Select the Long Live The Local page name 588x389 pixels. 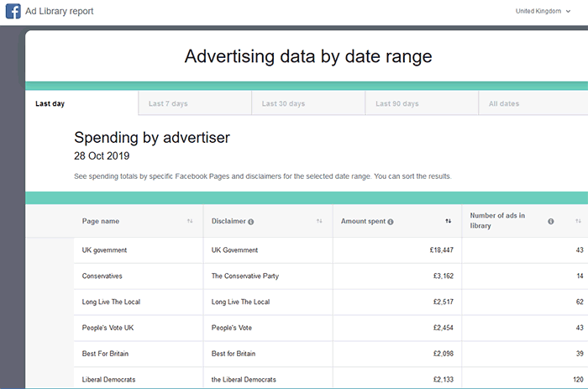[x=111, y=302]
